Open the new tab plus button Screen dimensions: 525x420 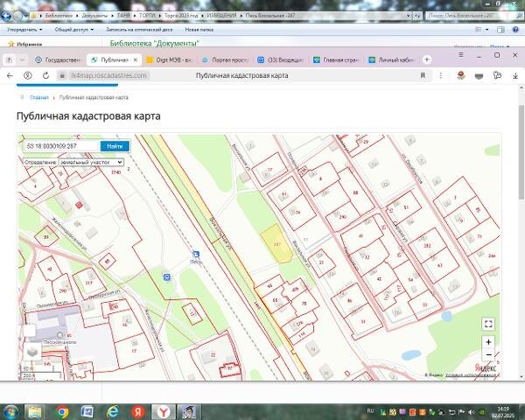click(x=427, y=59)
